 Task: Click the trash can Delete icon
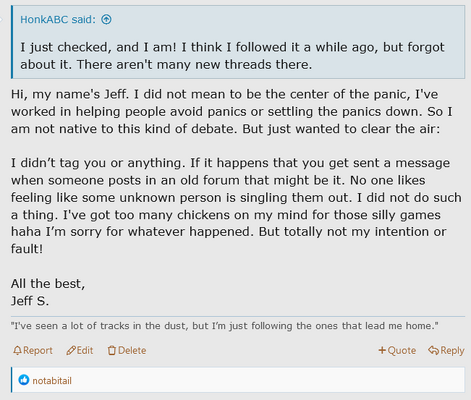pos(112,350)
